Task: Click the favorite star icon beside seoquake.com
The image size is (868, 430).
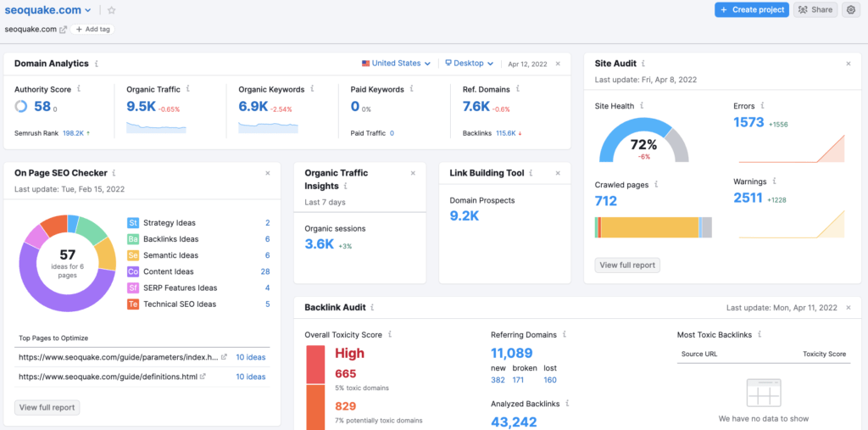Action: [112, 10]
